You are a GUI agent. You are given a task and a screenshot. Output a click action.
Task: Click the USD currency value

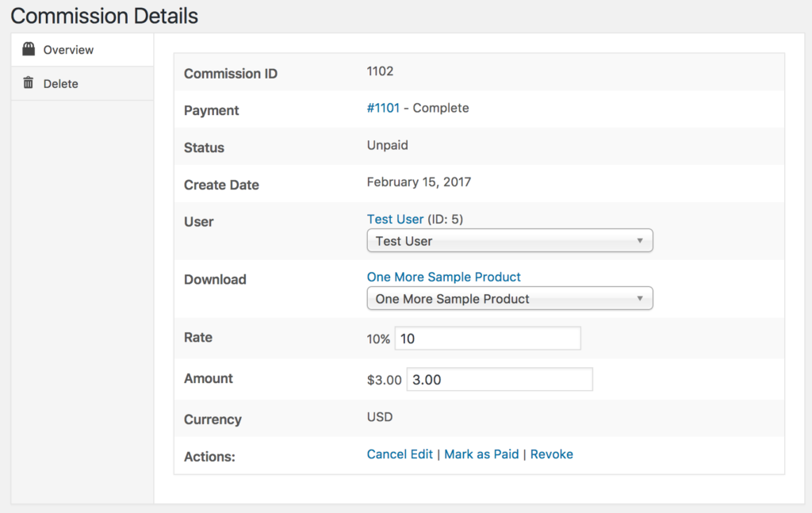[x=380, y=417]
